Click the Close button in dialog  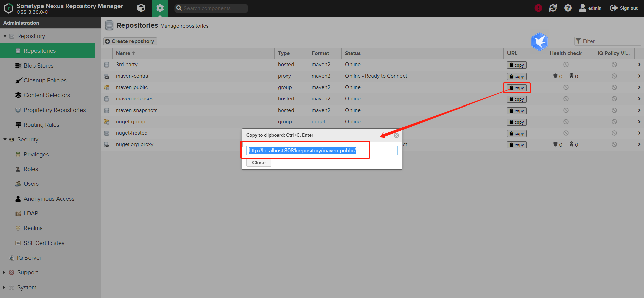[259, 163]
